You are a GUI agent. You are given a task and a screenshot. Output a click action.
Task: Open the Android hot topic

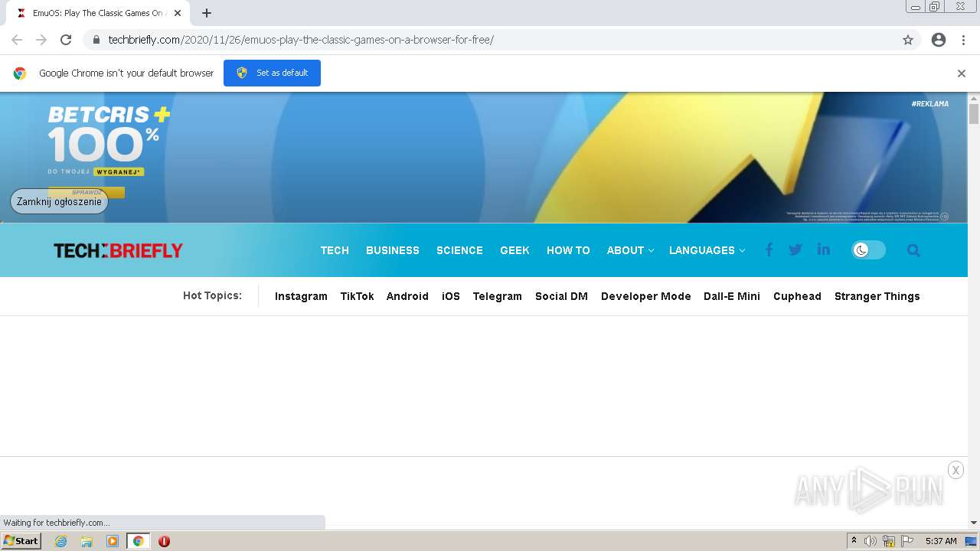point(407,296)
